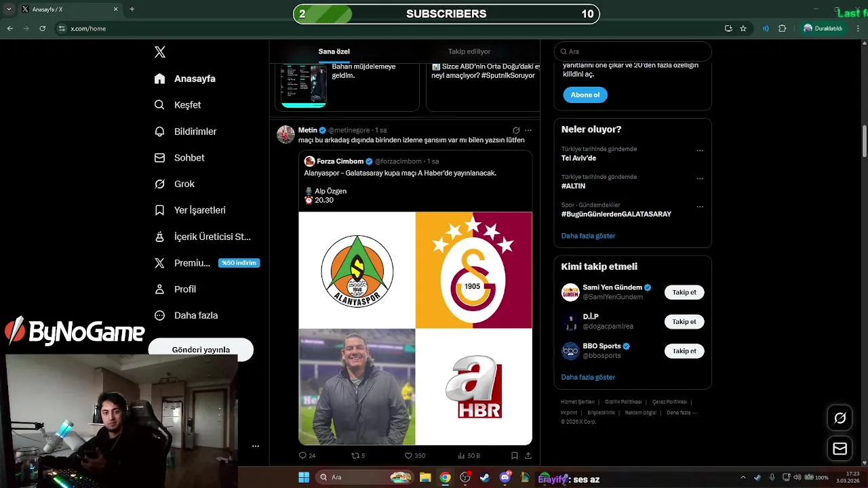Open view stats icon showing 50 B
868x488 pixels.
(x=462, y=455)
